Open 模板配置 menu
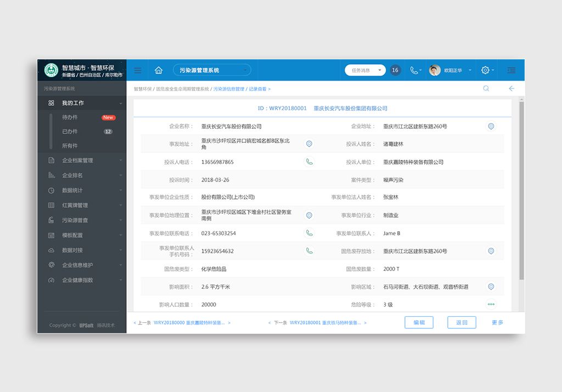562x392 pixels. click(x=82, y=235)
